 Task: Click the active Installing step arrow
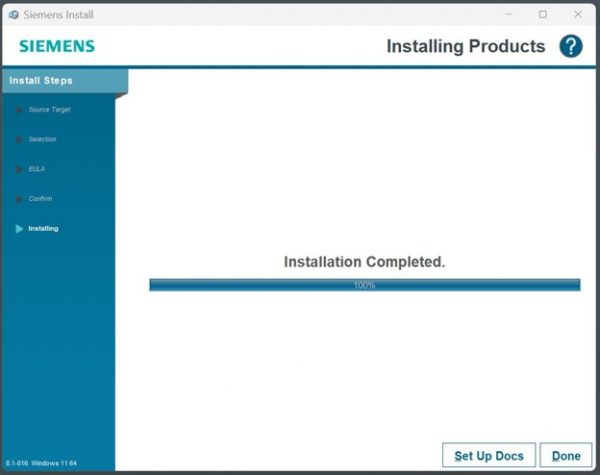(19, 229)
